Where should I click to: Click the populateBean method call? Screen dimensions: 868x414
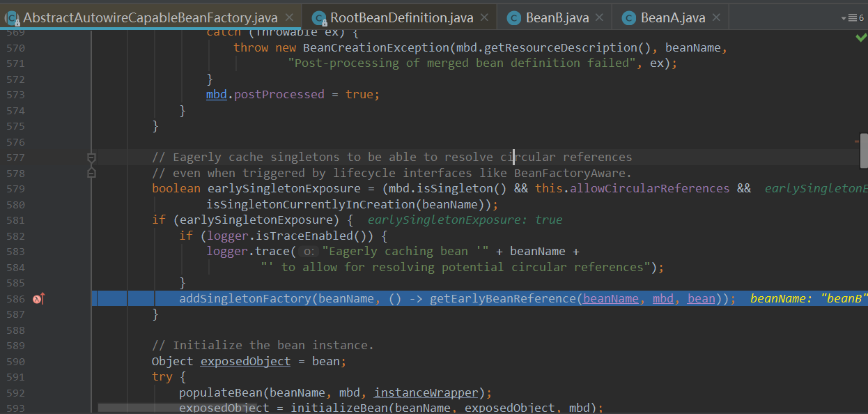click(221, 392)
